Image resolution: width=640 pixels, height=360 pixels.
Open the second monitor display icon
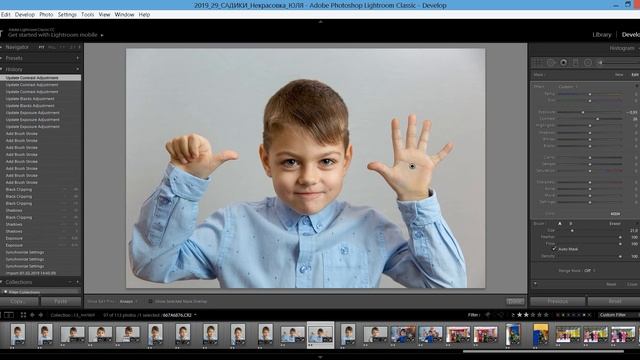9,315
